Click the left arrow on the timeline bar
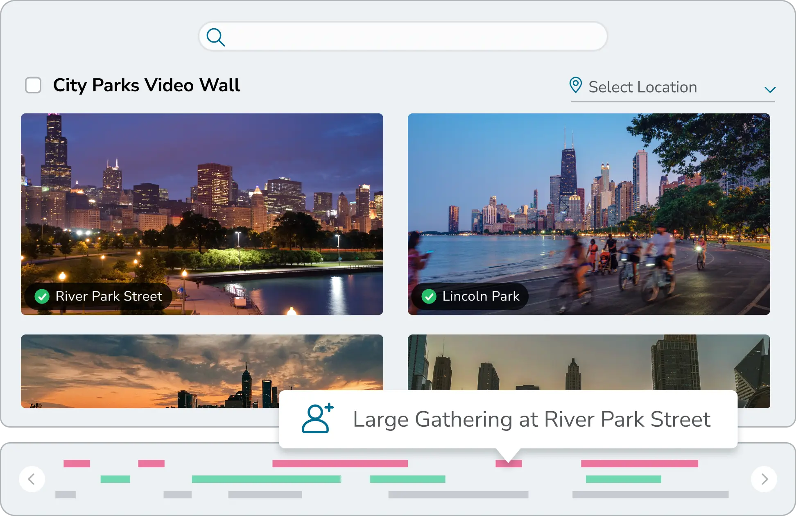Viewport: 812px width, 516px height. [32, 479]
